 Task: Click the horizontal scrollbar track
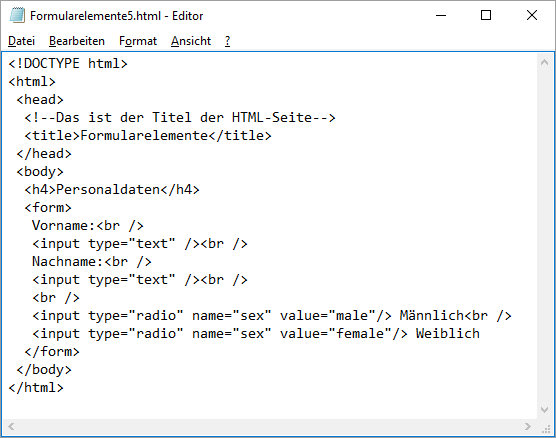click(269, 426)
